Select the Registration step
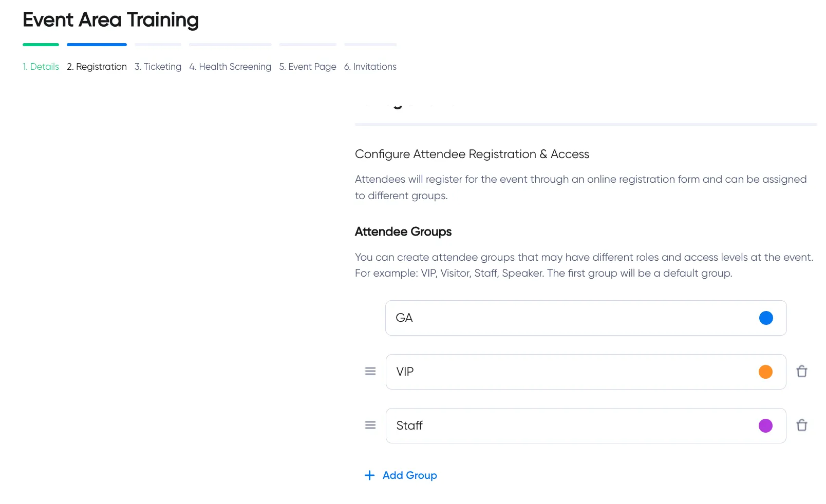 [97, 66]
